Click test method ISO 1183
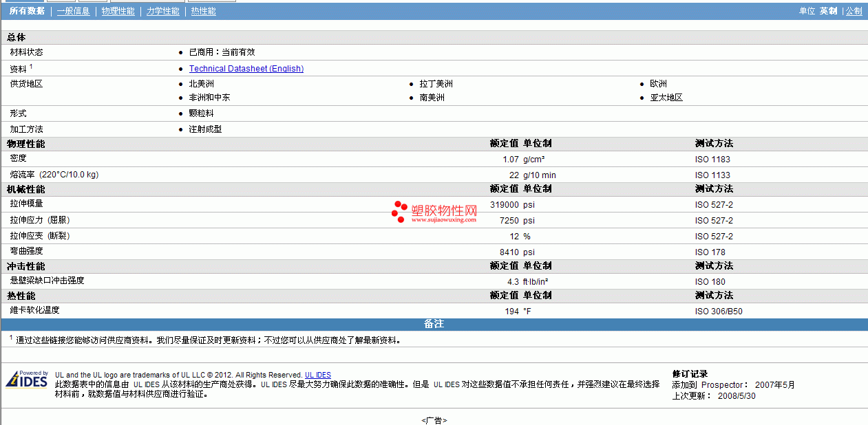The height and width of the screenshot is (425, 868). pyautogui.click(x=712, y=160)
